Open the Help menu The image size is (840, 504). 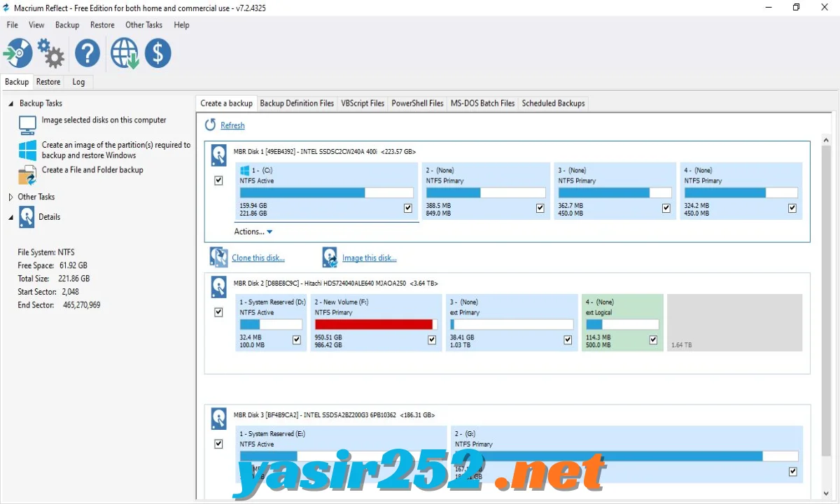click(181, 24)
